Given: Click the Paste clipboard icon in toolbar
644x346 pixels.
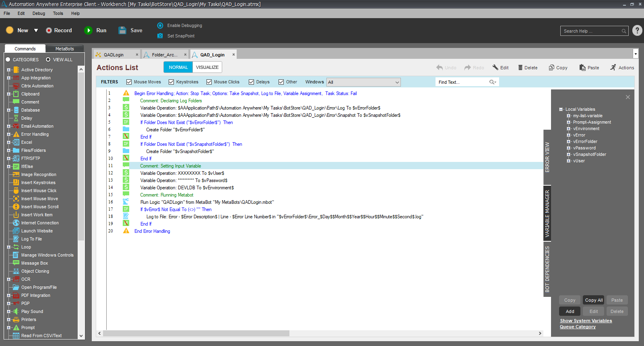Looking at the screenshot, I should point(582,68).
